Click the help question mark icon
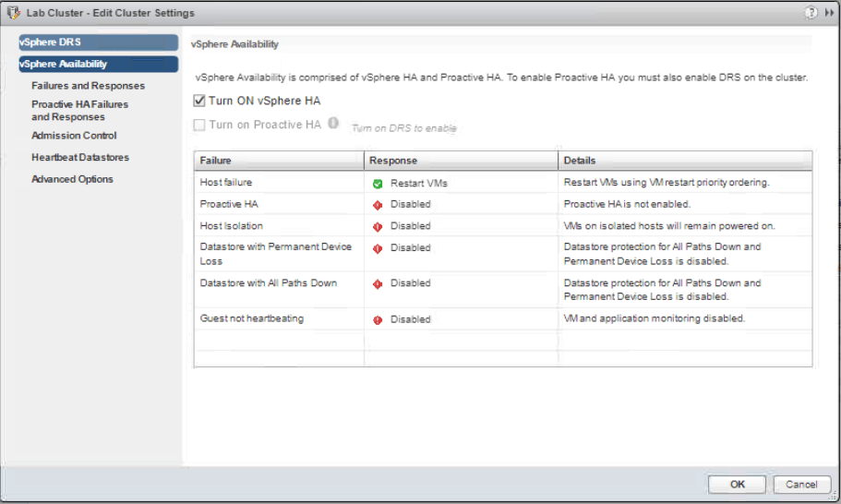 tap(811, 13)
